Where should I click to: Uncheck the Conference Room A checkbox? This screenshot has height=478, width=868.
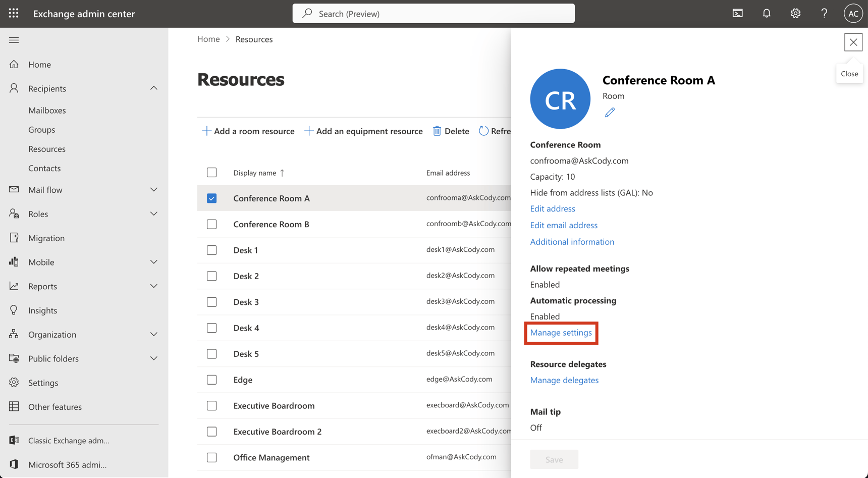[211, 198]
